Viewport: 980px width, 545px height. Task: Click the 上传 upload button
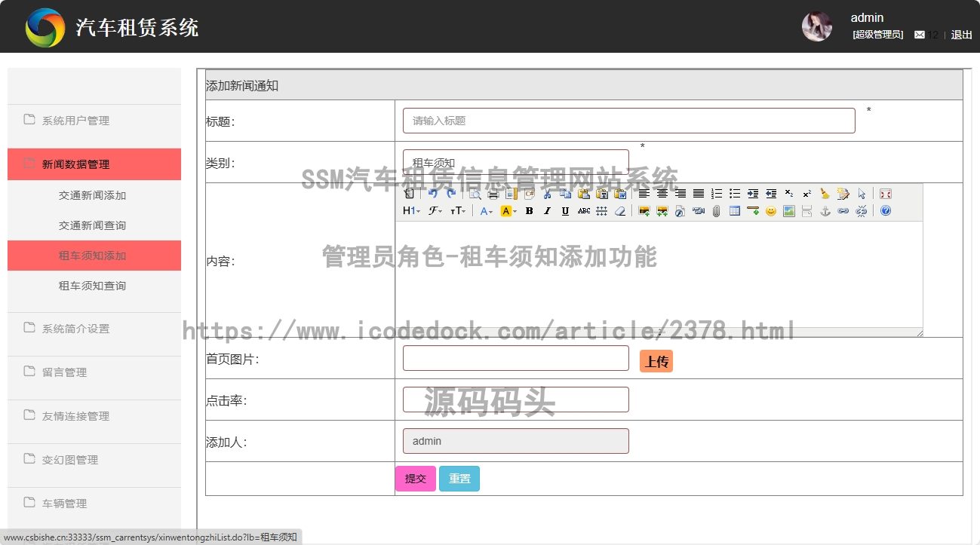coord(656,361)
